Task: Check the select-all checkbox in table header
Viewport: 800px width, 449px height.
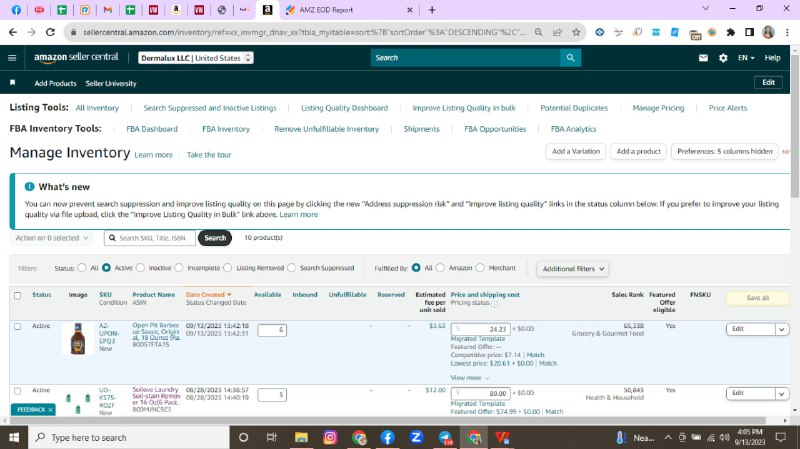Action: click(x=18, y=295)
